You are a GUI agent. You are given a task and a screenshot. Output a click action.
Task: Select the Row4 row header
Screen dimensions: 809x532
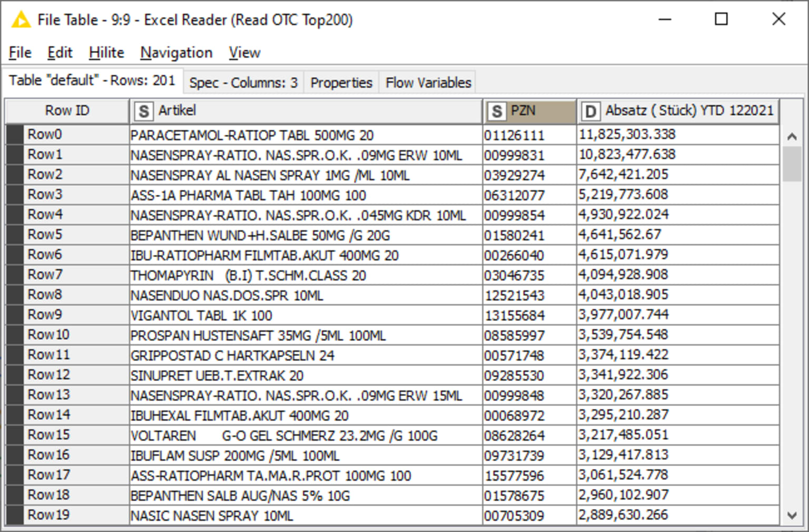click(x=67, y=215)
